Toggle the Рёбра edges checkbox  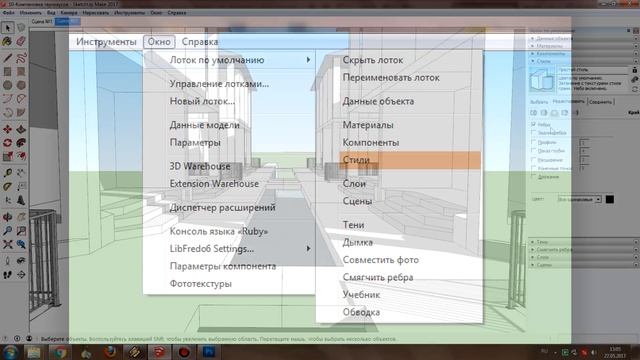pyautogui.click(x=533, y=124)
